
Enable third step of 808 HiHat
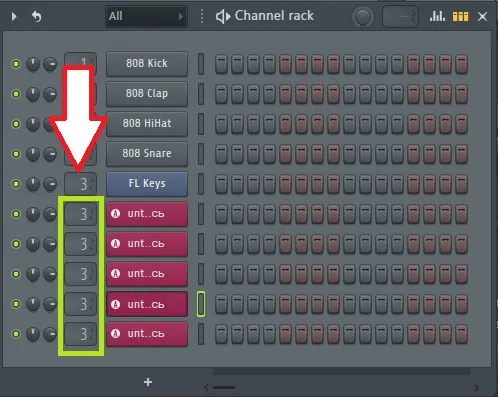click(x=253, y=124)
